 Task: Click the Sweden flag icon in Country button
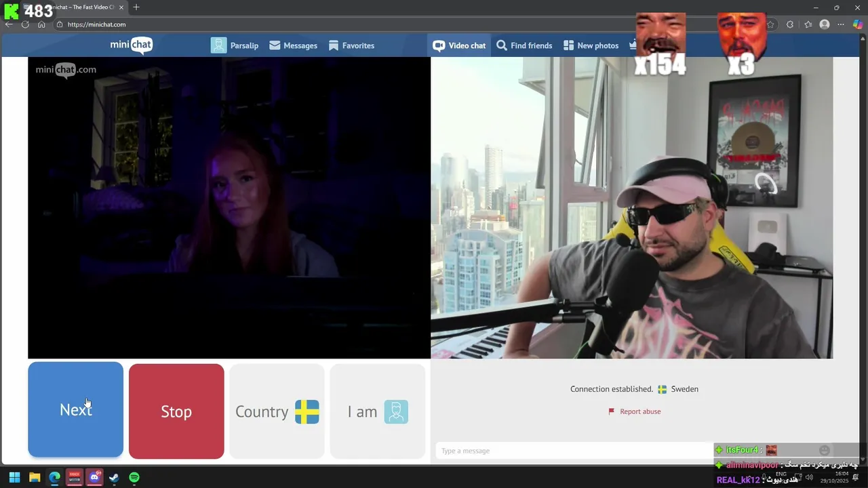click(307, 411)
